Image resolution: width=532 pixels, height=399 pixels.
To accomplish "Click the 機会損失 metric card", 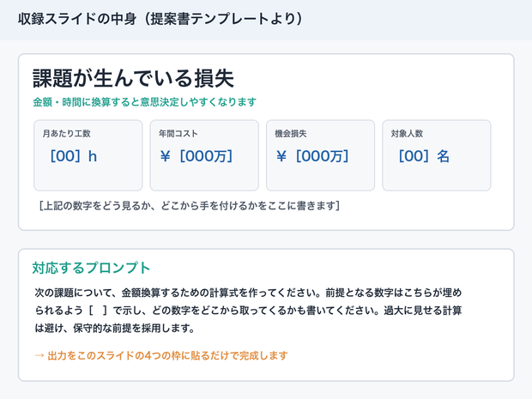I will (x=320, y=155).
